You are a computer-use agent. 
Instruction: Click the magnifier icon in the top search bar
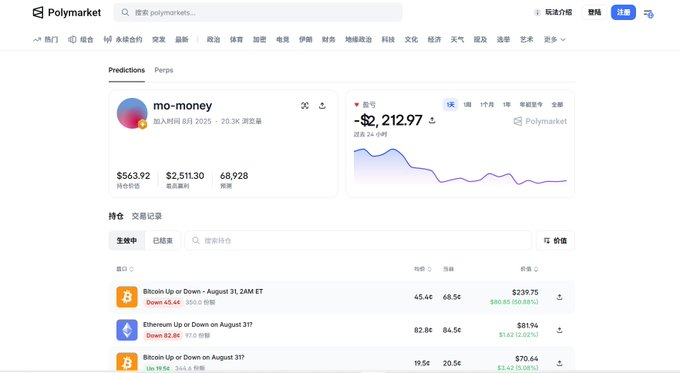point(125,13)
